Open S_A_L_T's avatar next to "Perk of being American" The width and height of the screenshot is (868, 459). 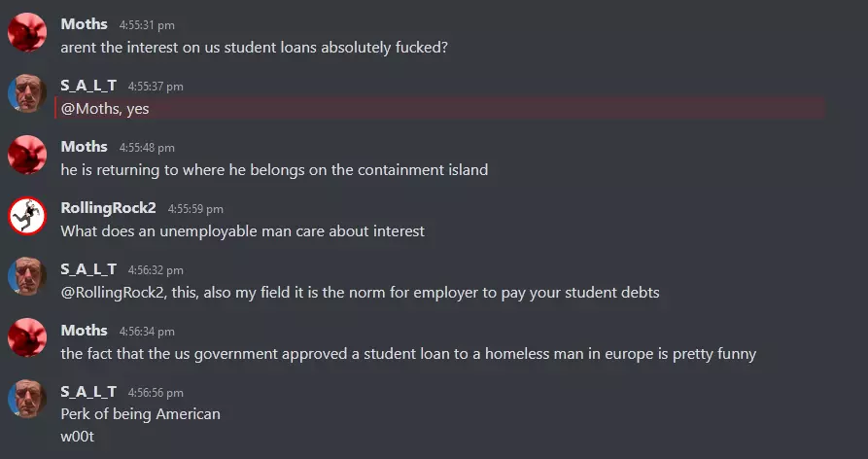(26, 400)
